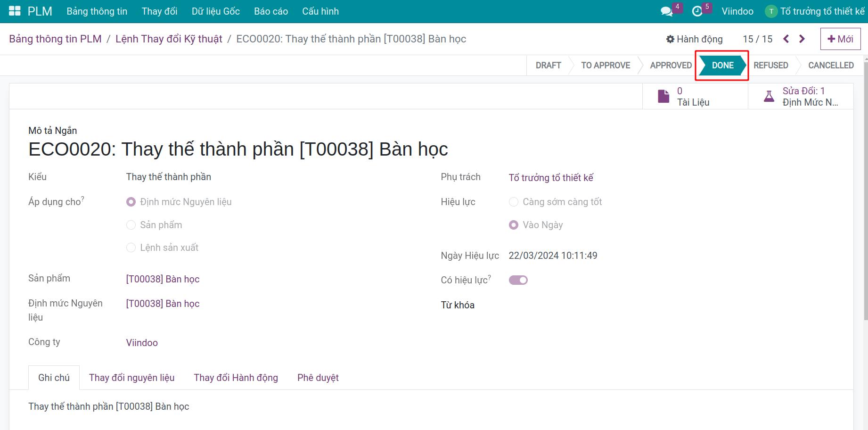Click the Mới new record button
This screenshot has height=430, width=868.
click(x=840, y=39)
